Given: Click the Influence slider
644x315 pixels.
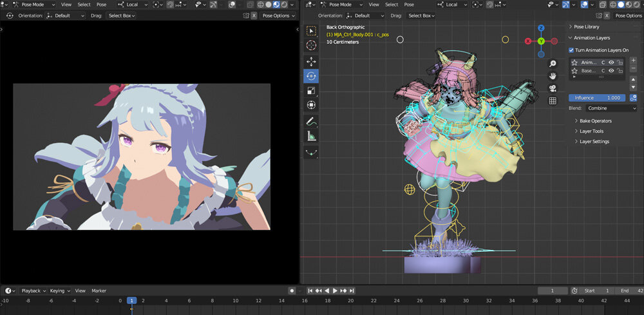Looking at the screenshot, I should tap(597, 98).
